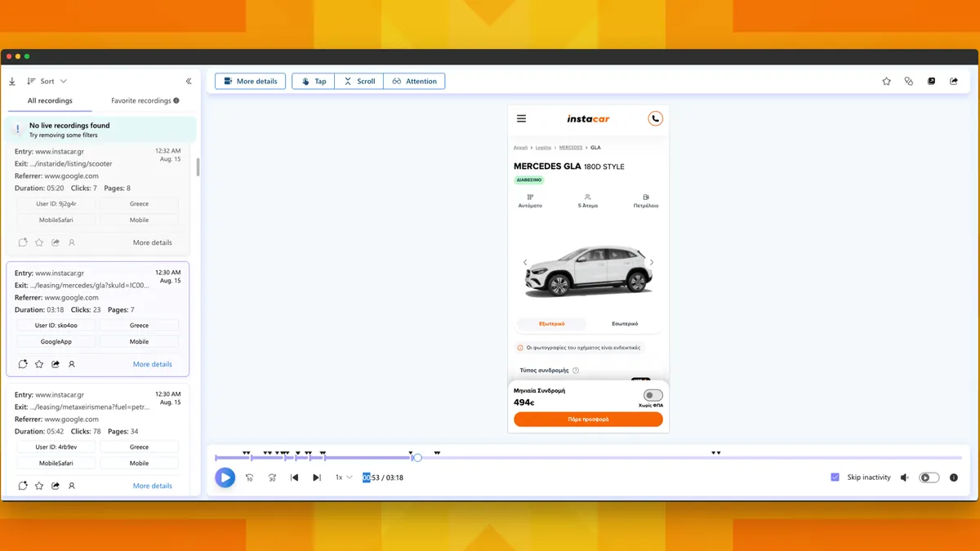This screenshot has width=980, height=551.
Task: Click the MERCEDES breadcrumb link
Action: [x=571, y=148]
